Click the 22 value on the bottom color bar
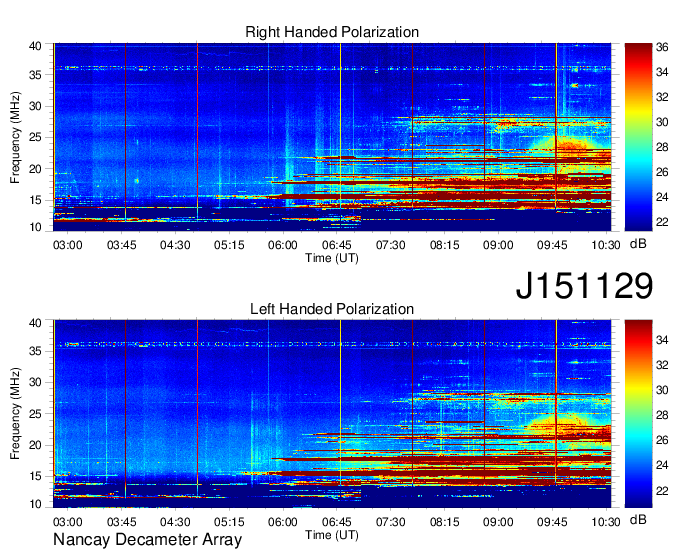Image resolution: width=680 pixels, height=552 pixels. click(662, 491)
